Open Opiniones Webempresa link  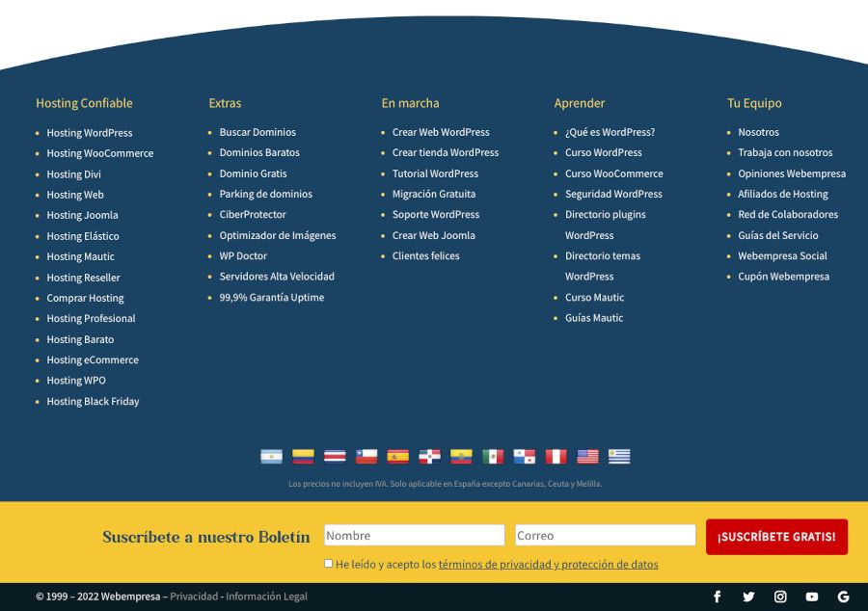pyautogui.click(x=792, y=173)
